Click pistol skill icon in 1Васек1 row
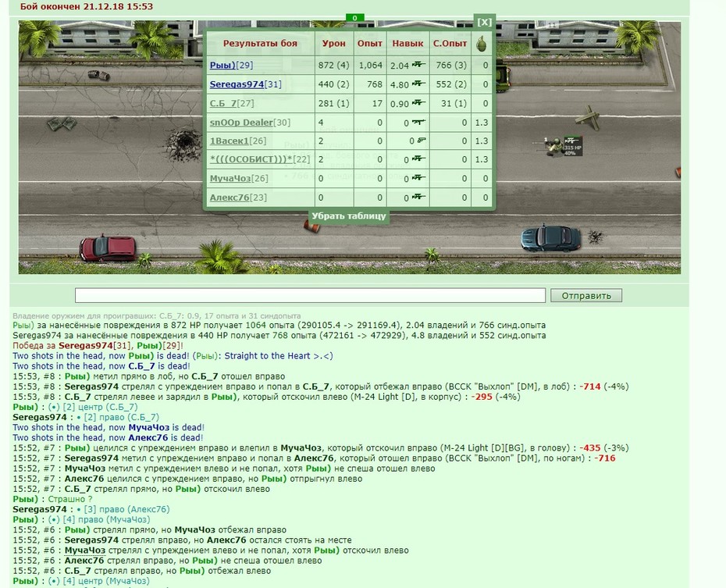 coord(421,141)
